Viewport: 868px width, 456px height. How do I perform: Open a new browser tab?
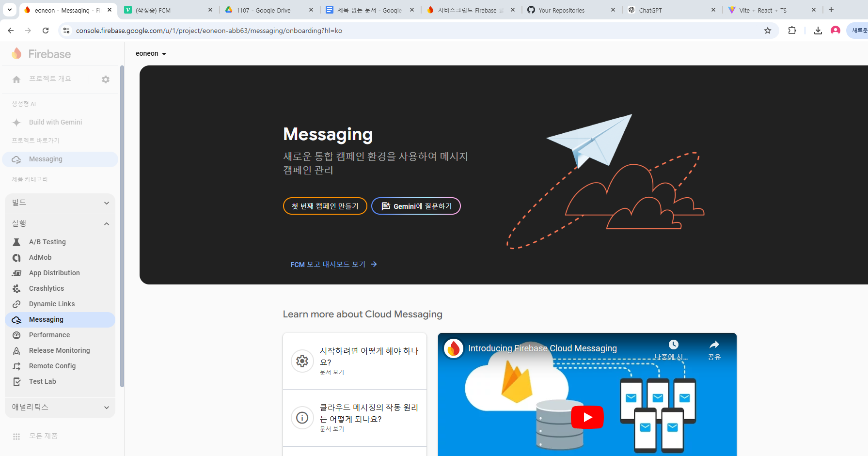pos(831,10)
